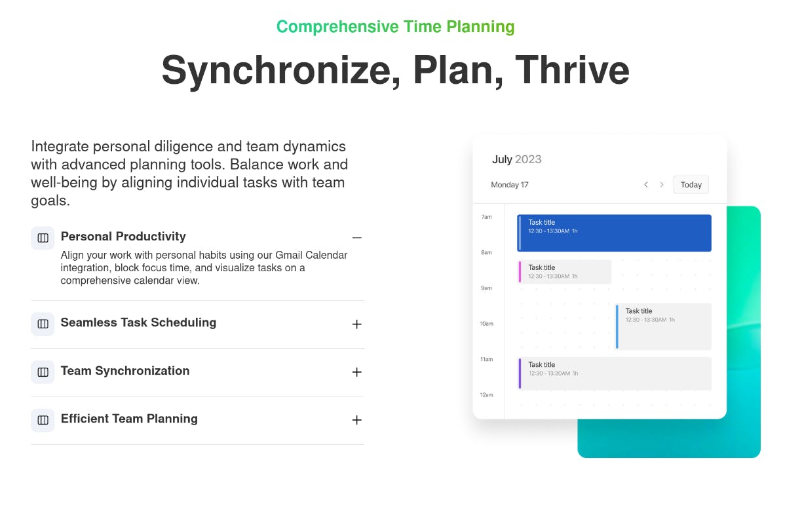The image size is (802, 532).
Task: Click the Personal Productivity columns icon
Action: [x=43, y=238]
